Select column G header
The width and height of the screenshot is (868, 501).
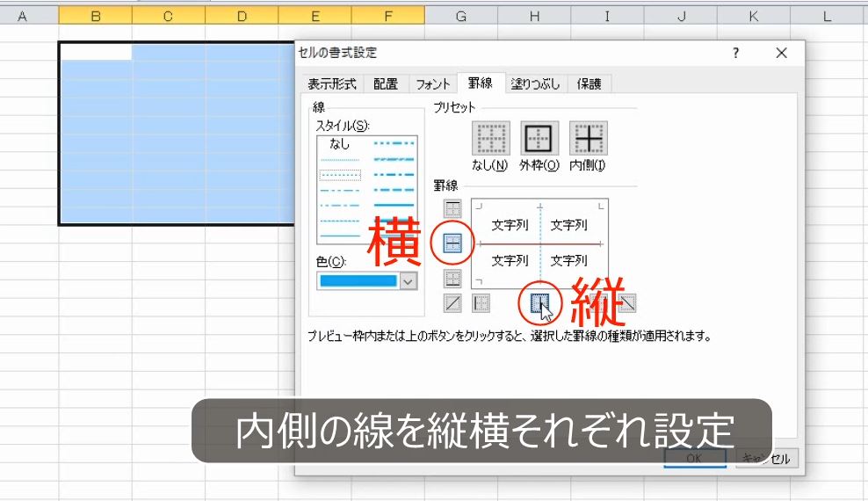(x=461, y=16)
